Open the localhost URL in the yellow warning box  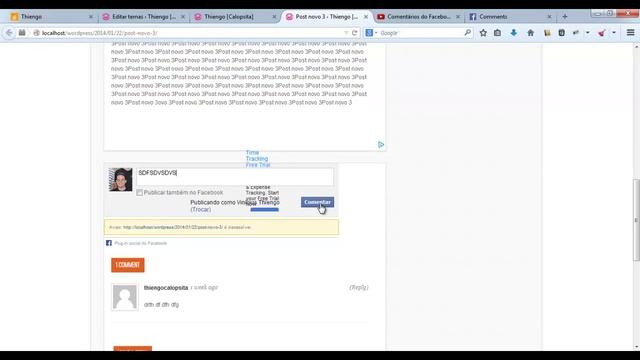(173, 227)
